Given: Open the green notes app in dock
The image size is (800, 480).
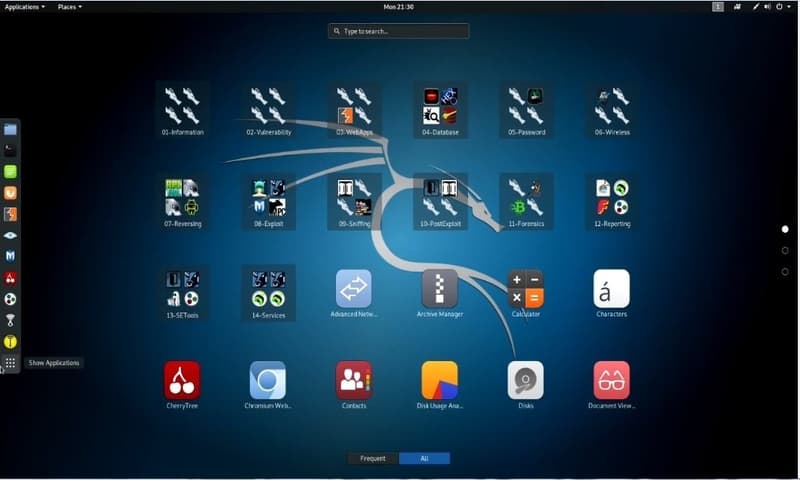Looking at the screenshot, I should click(x=10, y=172).
